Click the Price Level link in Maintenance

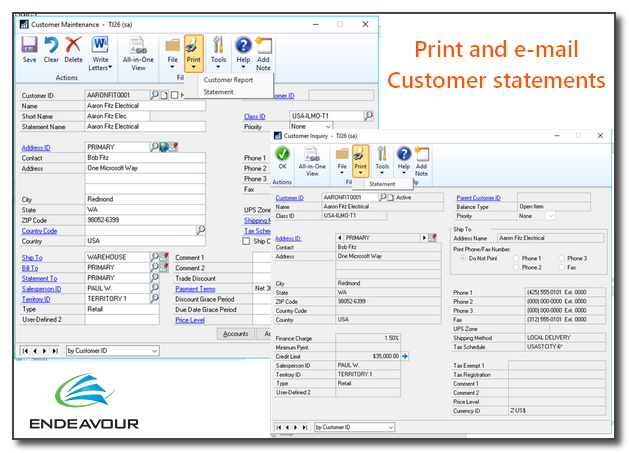[x=190, y=320]
